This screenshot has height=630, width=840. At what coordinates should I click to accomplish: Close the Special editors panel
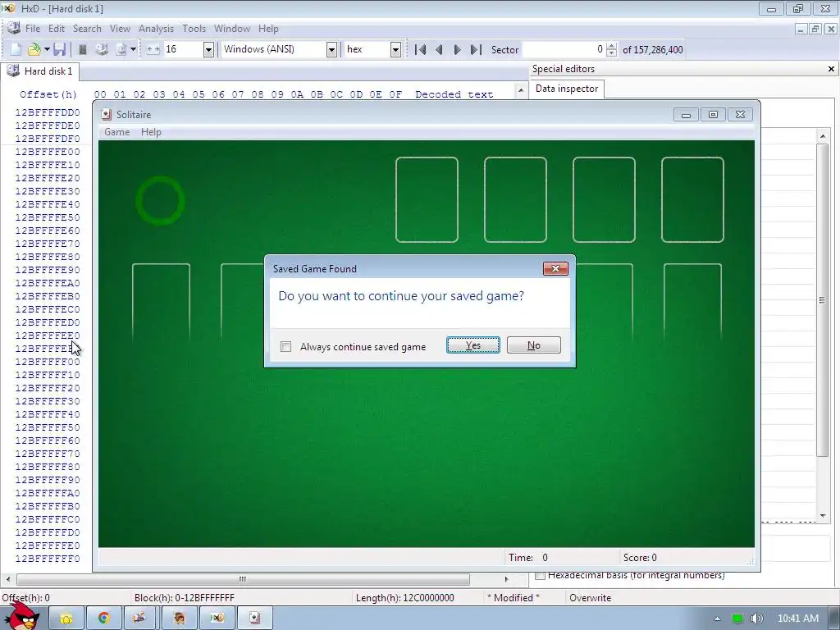[x=831, y=69]
